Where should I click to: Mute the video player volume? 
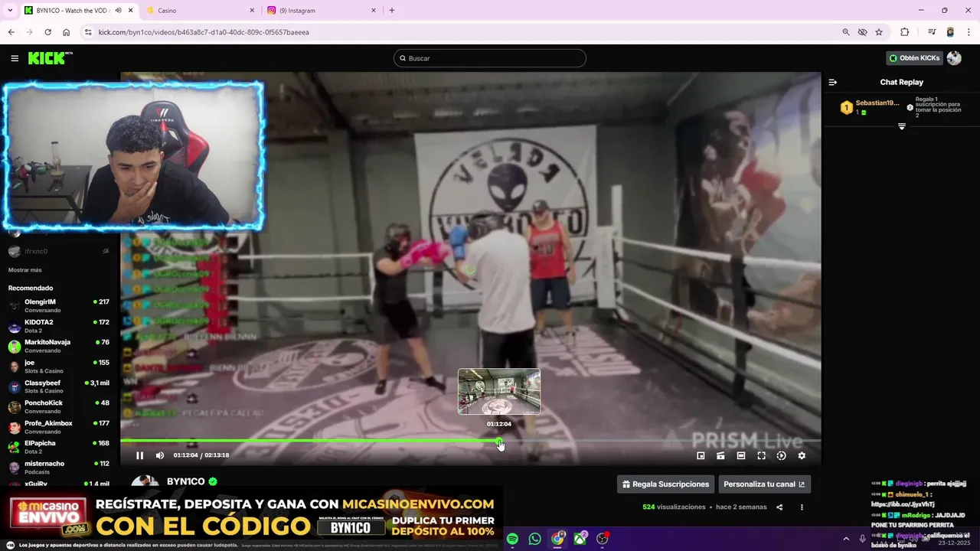160,455
